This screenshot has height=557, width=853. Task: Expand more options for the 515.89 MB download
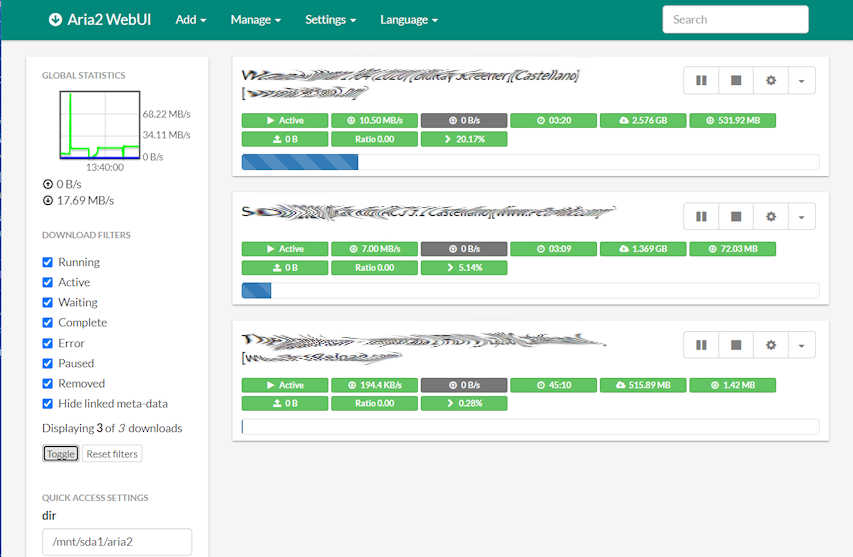point(801,345)
